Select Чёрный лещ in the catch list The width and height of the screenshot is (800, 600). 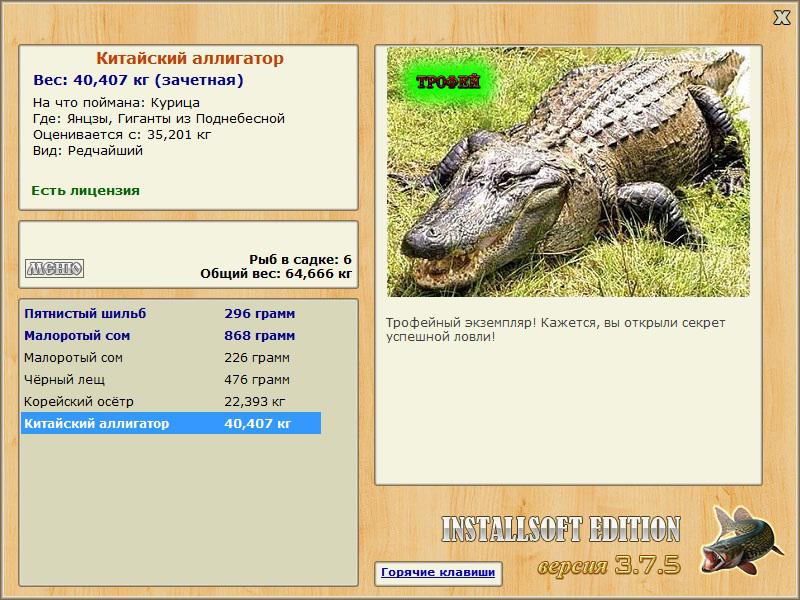pyautogui.click(x=171, y=380)
